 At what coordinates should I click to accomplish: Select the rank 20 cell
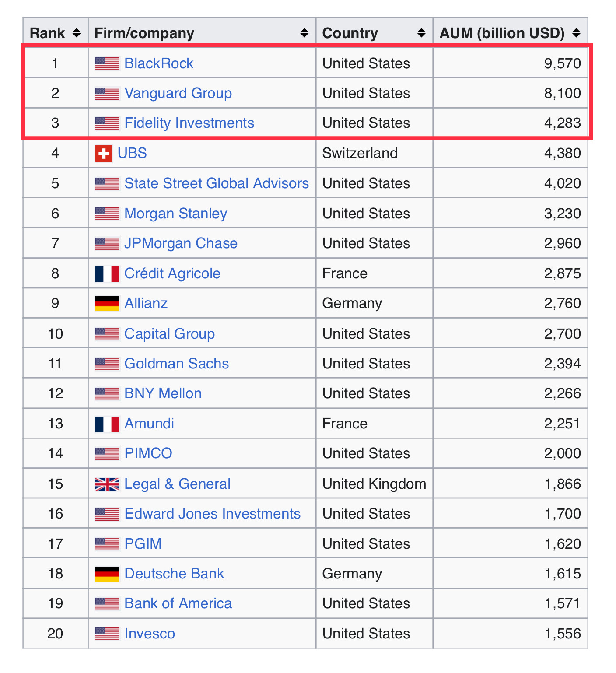pos(56,634)
